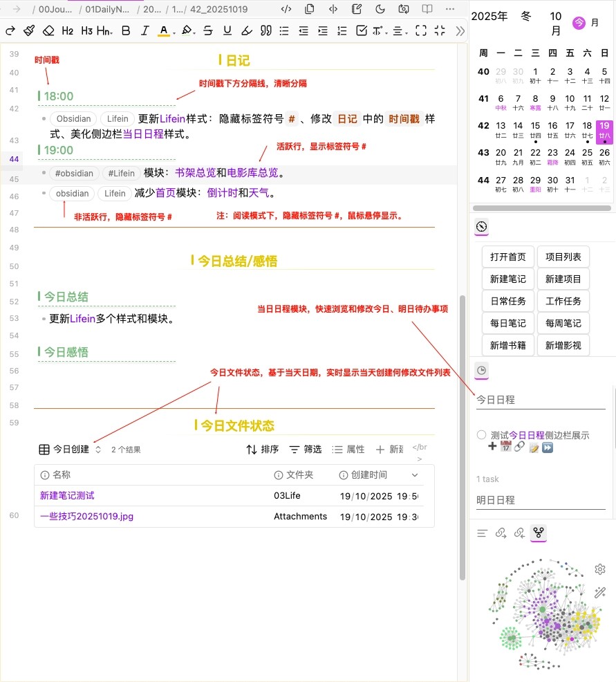This screenshot has width=616, height=682.
Task: Toggle bold formatting in the editing toolbar
Action: point(125,30)
